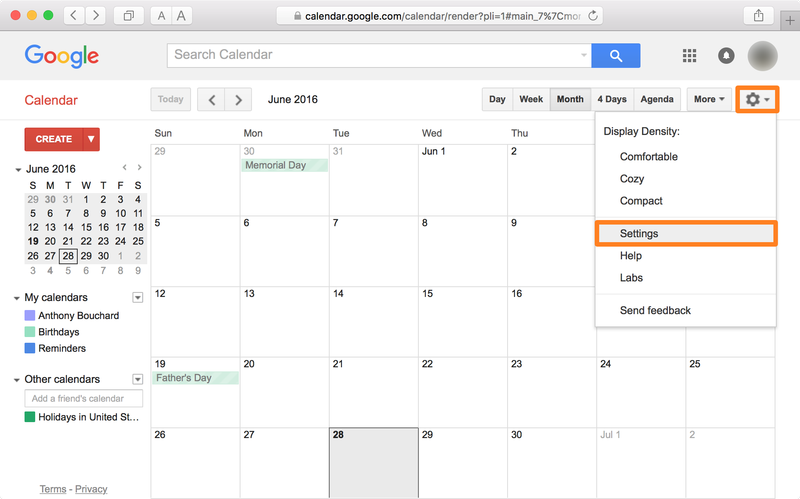The image size is (800, 499).
Task: Click the Add a friend's calendar field
Action: (84, 398)
